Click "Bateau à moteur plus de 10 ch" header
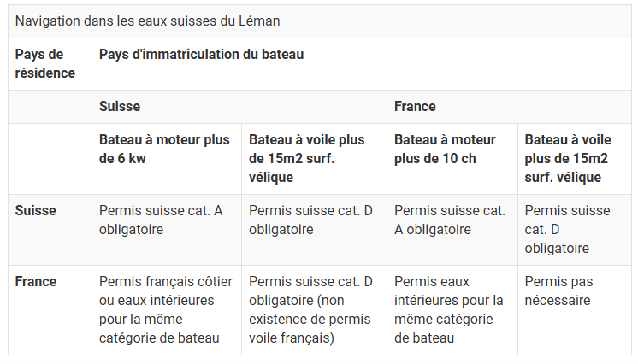Viewport: 638px width, 364px height. (x=446, y=149)
